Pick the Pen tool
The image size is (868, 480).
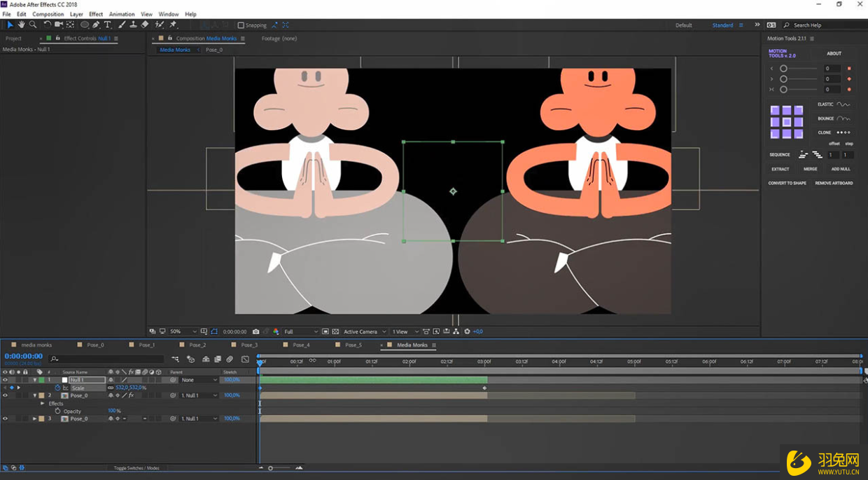96,25
